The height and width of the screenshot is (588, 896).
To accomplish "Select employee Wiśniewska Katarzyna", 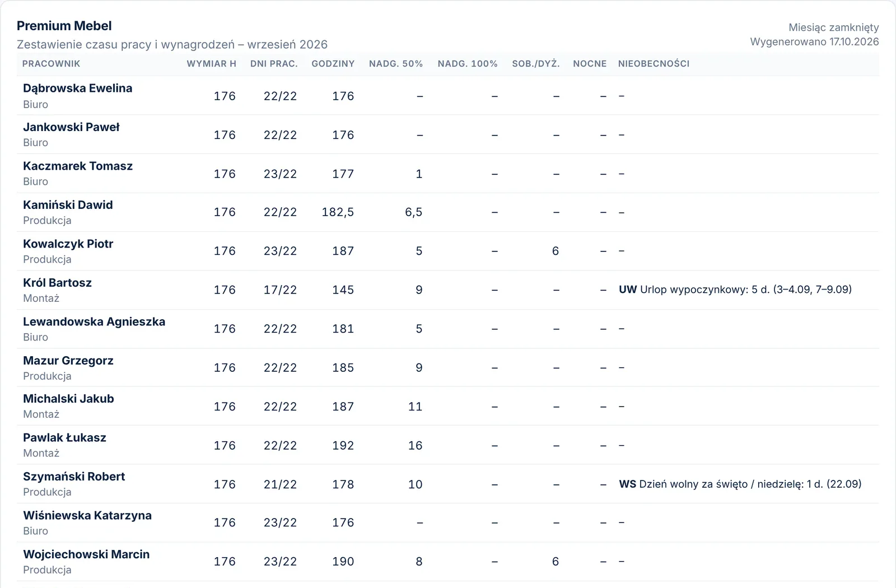I will 87,516.
